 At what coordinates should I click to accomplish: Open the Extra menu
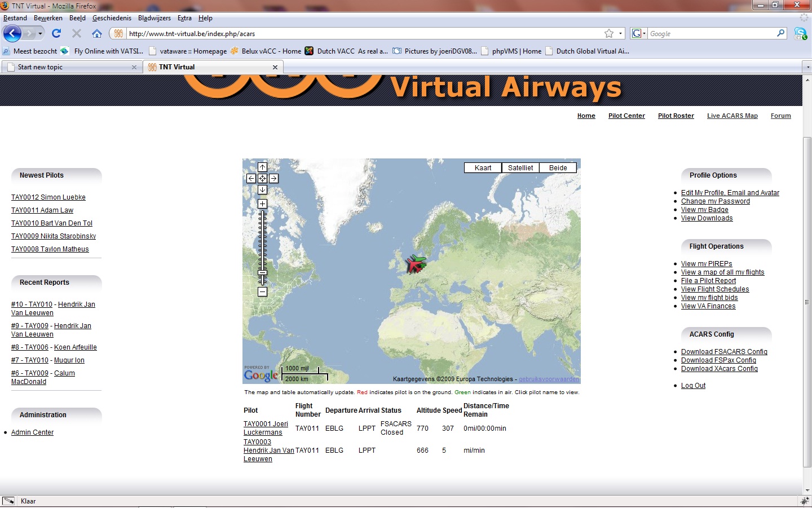point(184,18)
